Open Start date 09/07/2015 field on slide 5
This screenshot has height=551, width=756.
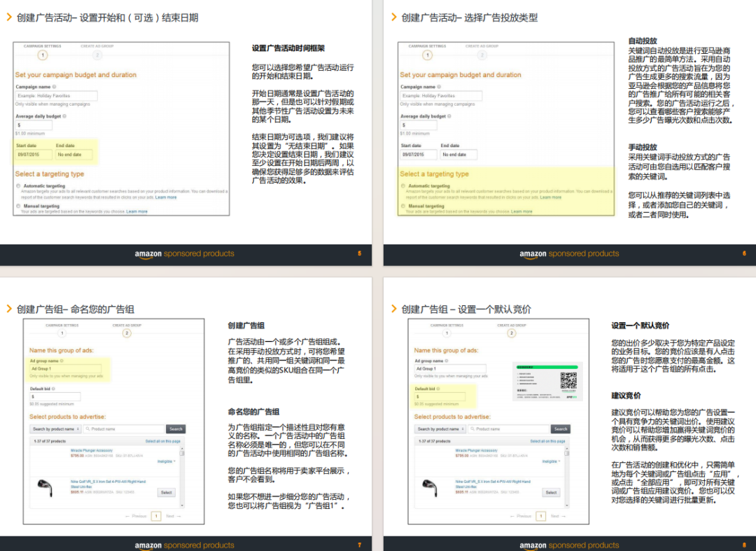pos(34,155)
